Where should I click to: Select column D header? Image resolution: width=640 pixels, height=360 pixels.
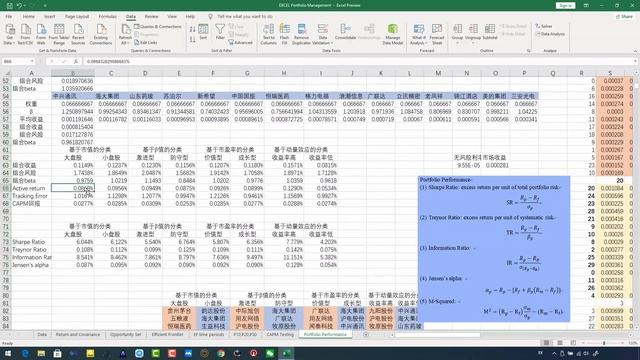145,73
